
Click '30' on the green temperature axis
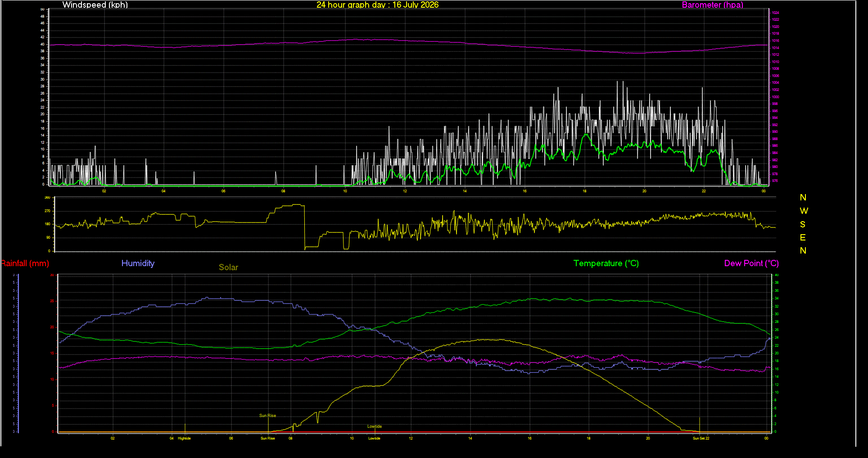(776, 314)
